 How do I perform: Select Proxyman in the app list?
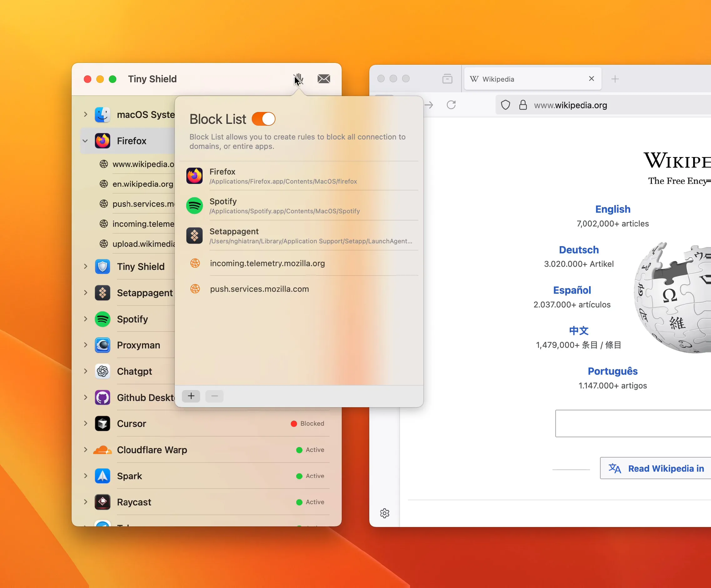click(139, 345)
